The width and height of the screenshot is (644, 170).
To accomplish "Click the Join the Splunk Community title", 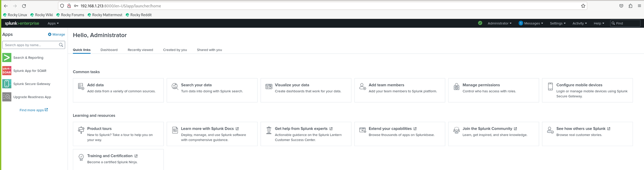I will pyautogui.click(x=487, y=129).
